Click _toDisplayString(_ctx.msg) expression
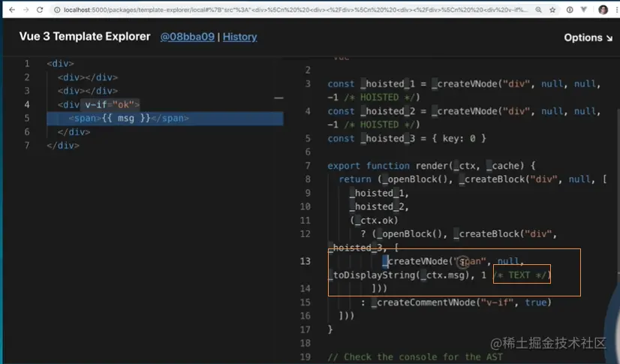This screenshot has width=620, height=364. (x=401, y=275)
